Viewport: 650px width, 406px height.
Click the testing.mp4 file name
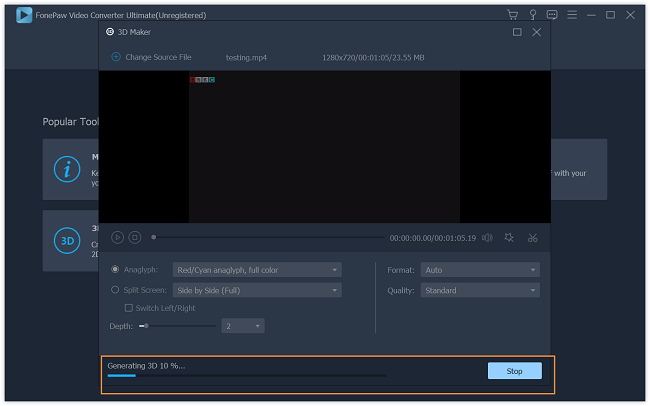pyautogui.click(x=246, y=58)
